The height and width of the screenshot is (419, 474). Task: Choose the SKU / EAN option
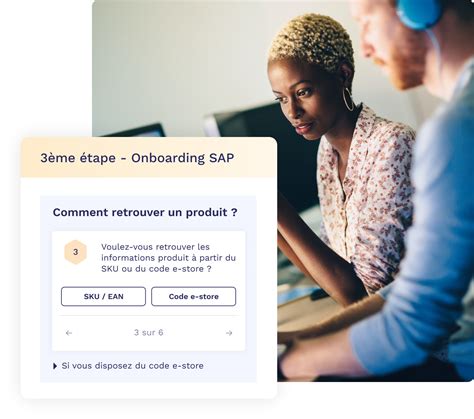[x=103, y=296]
